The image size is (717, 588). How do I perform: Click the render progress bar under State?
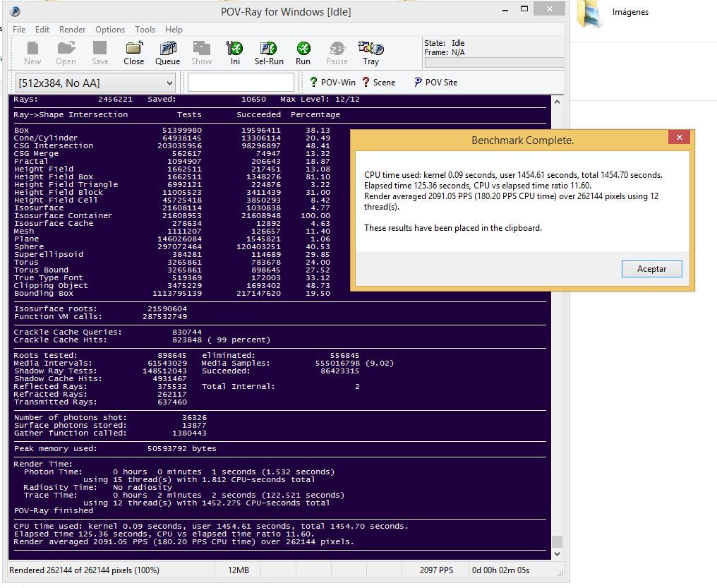(494, 63)
